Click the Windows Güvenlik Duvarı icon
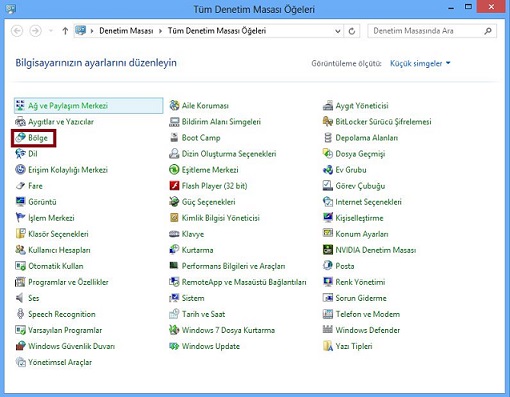Image resolution: width=510 pixels, height=397 pixels. 20,346
